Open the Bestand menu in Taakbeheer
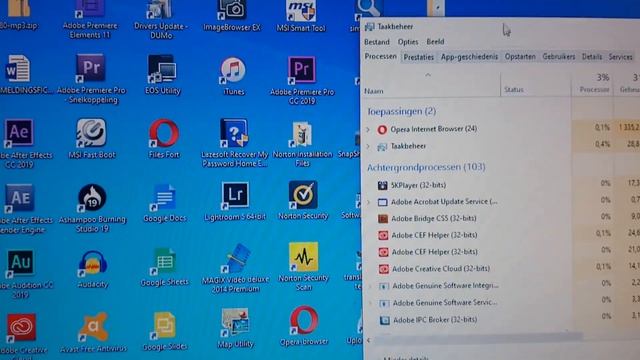Screen dimensions: 640x360 pos(376,42)
